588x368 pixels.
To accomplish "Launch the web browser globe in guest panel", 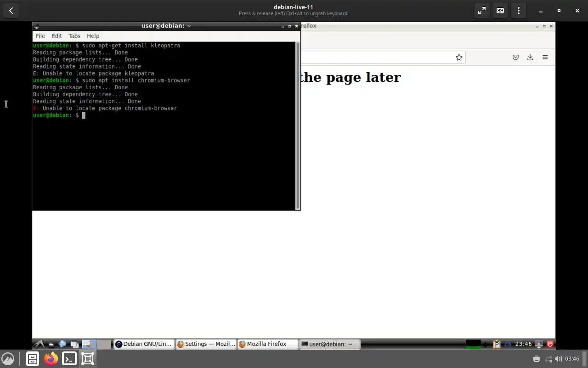I will tap(62, 344).
